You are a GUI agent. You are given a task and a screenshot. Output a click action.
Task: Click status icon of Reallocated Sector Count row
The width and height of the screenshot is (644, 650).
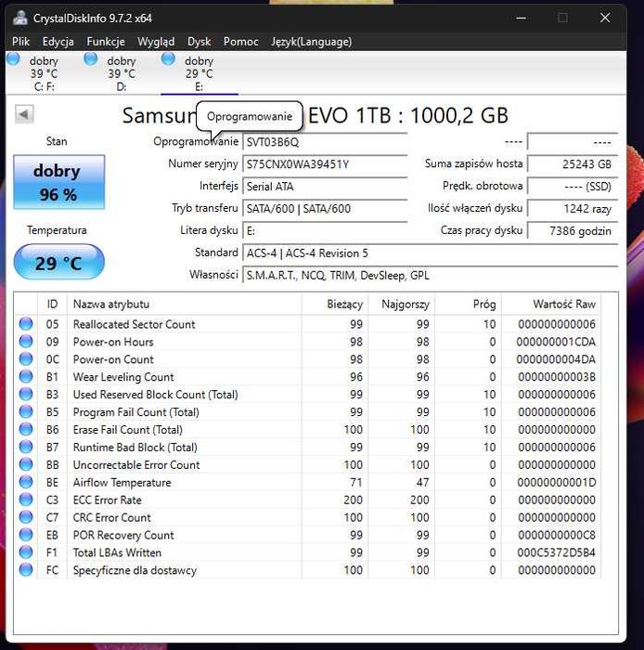pos(26,324)
